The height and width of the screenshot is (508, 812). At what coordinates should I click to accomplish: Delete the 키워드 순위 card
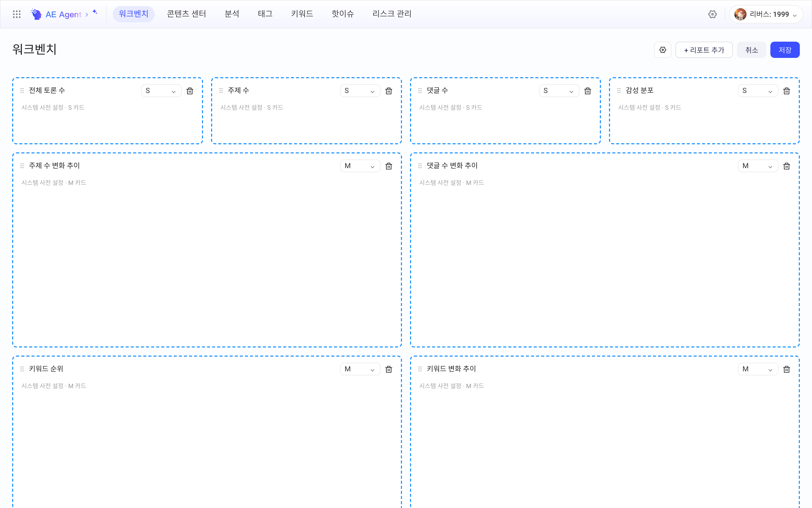click(389, 369)
